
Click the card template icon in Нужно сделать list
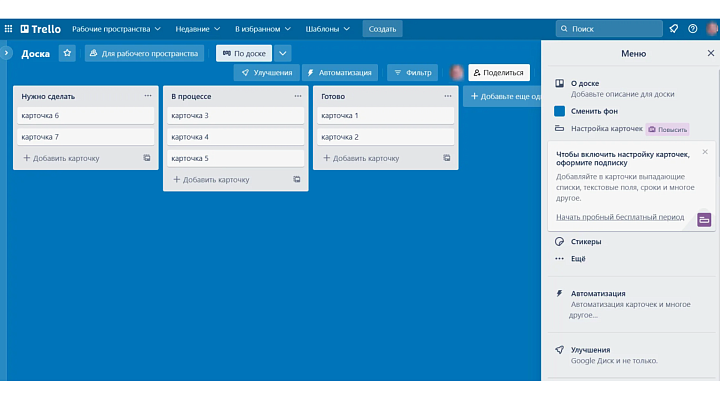point(147,158)
